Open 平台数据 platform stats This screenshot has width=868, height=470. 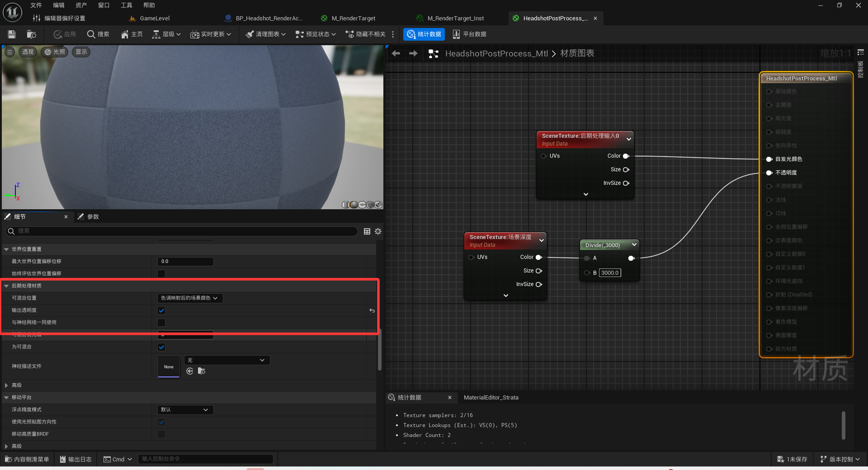point(469,34)
